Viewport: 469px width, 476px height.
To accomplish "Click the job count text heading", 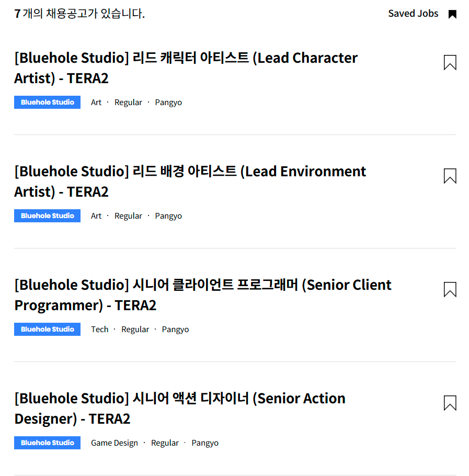I will click(x=79, y=14).
